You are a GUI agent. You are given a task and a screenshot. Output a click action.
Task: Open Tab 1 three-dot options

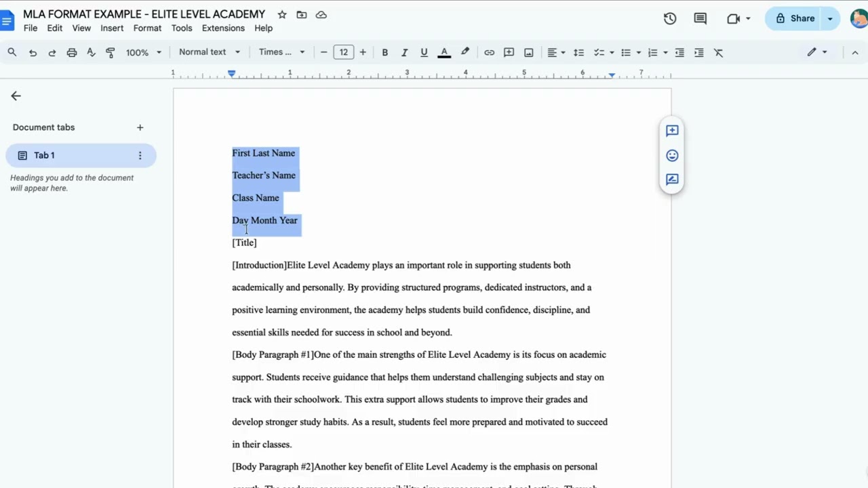(x=140, y=155)
